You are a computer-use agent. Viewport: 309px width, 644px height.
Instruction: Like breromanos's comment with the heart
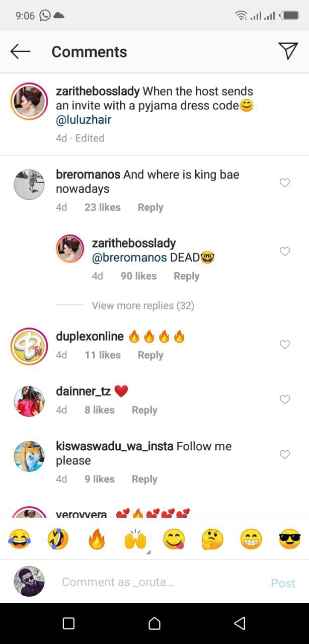point(285,183)
